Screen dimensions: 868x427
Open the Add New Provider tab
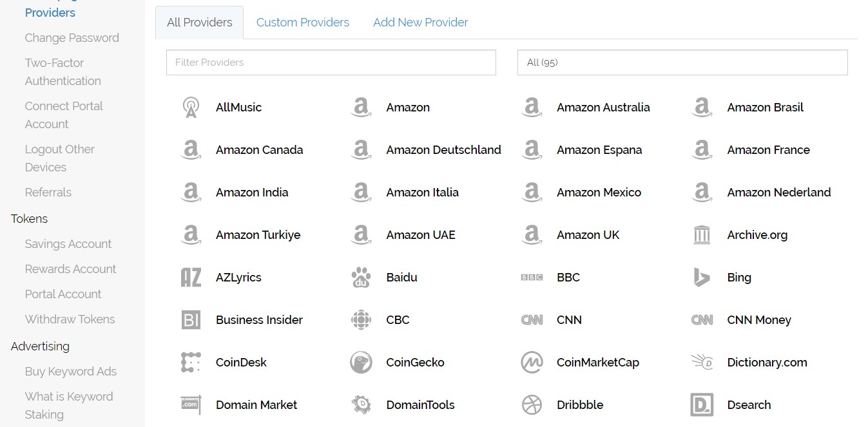[421, 23]
